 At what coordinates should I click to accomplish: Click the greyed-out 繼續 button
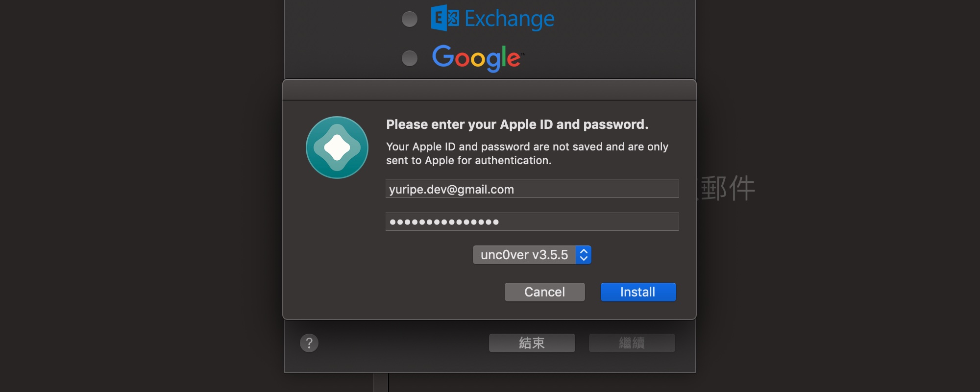(x=632, y=343)
